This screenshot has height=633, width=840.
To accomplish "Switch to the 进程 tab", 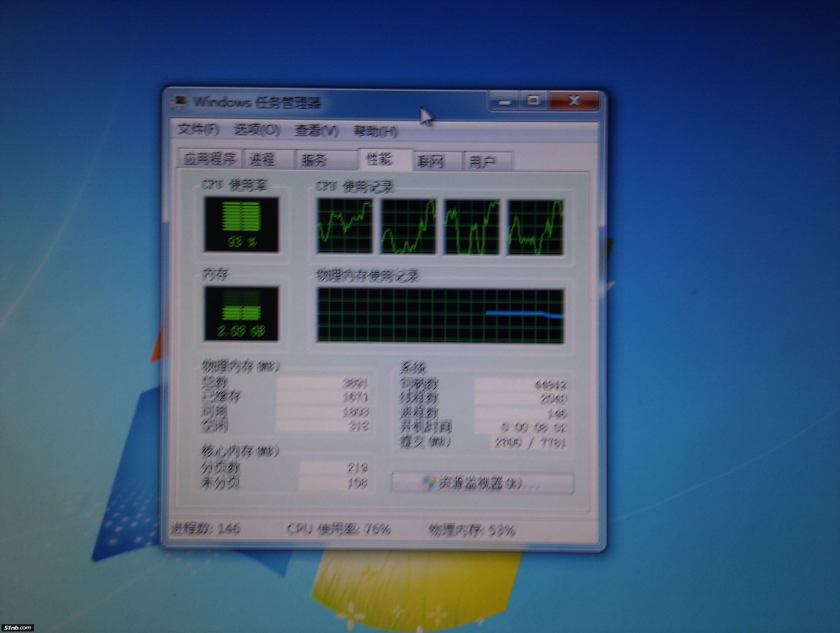I will (262, 160).
